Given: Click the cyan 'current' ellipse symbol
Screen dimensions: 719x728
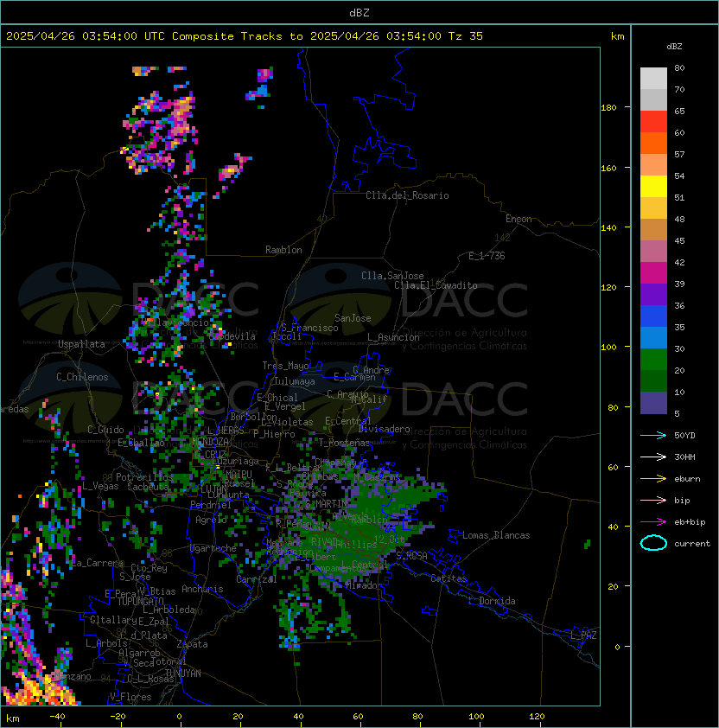Looking at the screenshot, I should (x=653, y=543).
